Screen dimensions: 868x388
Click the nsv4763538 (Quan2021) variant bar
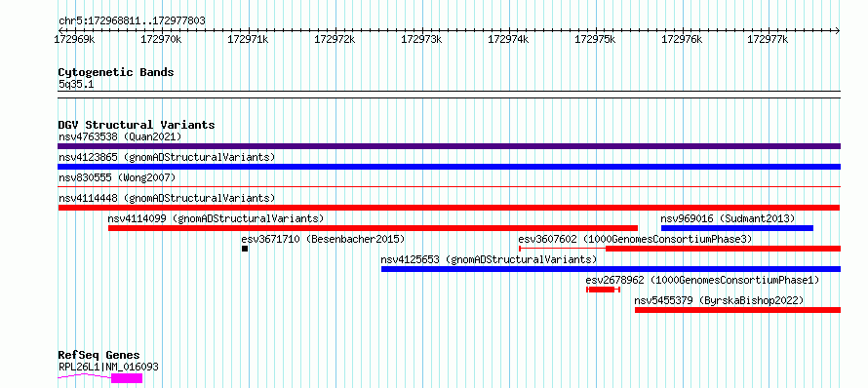point(449,146)
